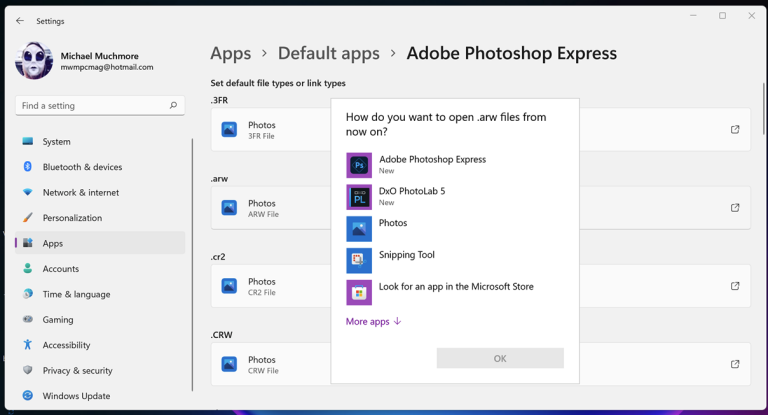Click the sidebar vertical scrollbar

(x=192, y=265)
